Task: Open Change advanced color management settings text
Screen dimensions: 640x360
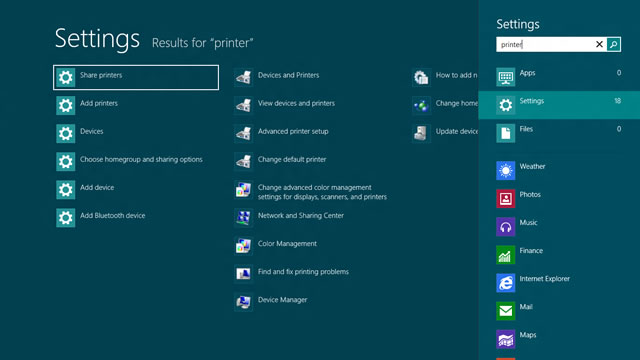Action: [x=322, y=192]
